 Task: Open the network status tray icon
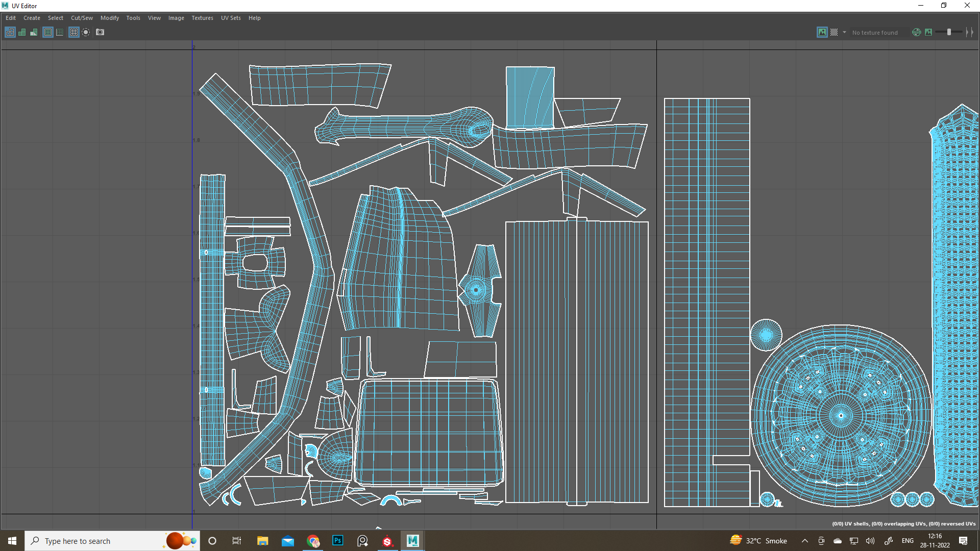click(854, 541)
